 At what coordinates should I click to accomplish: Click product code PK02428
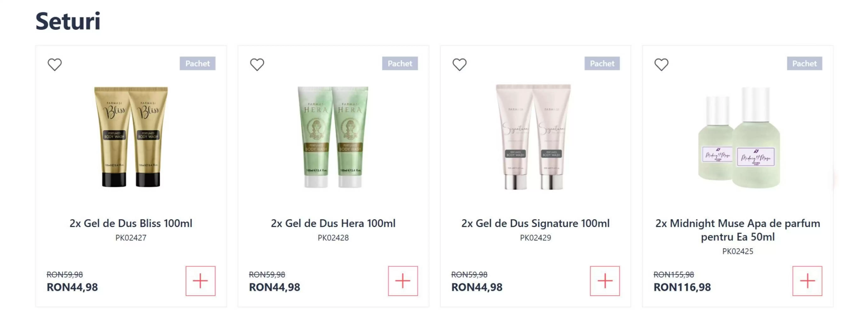tap(333, 238)
